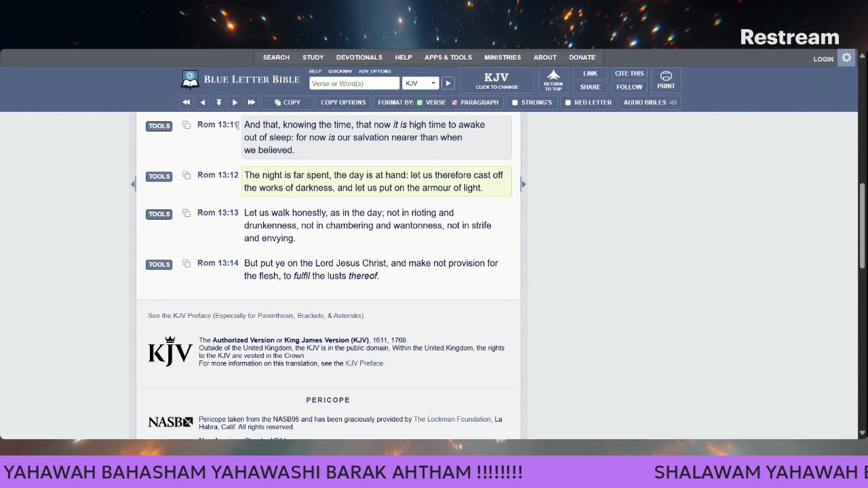Viewport: 868px width, 488px height.
Task: Click the Blue Letter Bible logo icon
Action: click(190, 79)
